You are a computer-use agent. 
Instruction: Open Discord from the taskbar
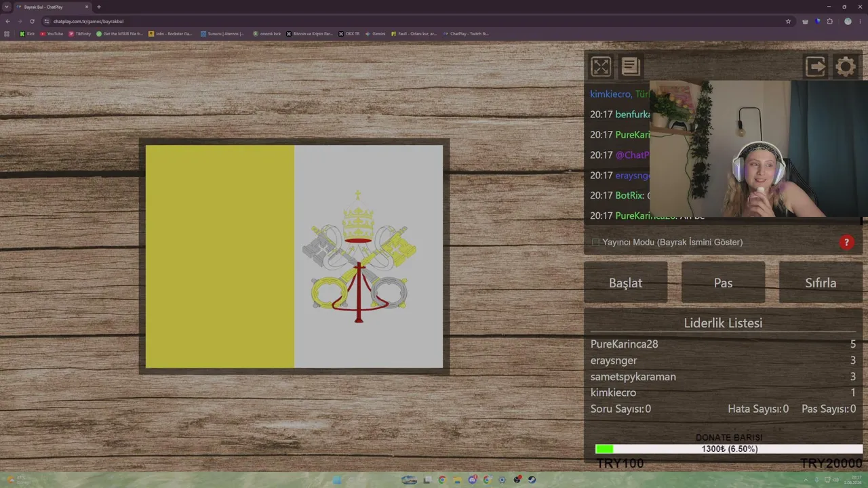(473, 480)
